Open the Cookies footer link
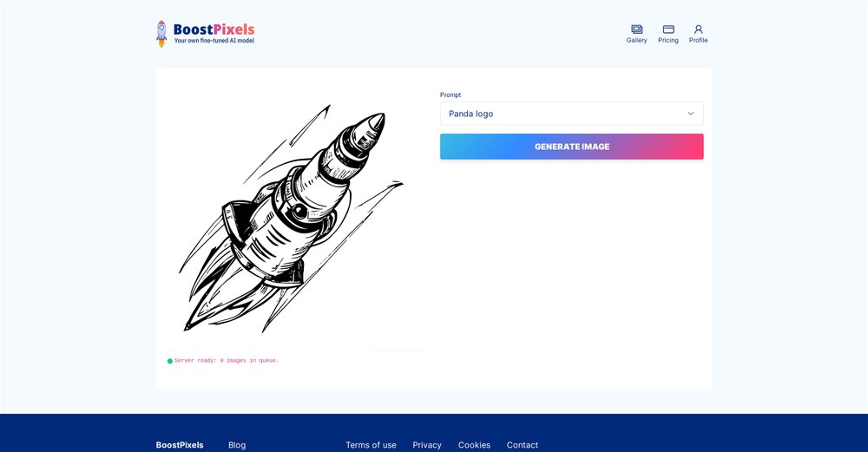This screenshot has width=868, height=452. (x=474, y=445)
